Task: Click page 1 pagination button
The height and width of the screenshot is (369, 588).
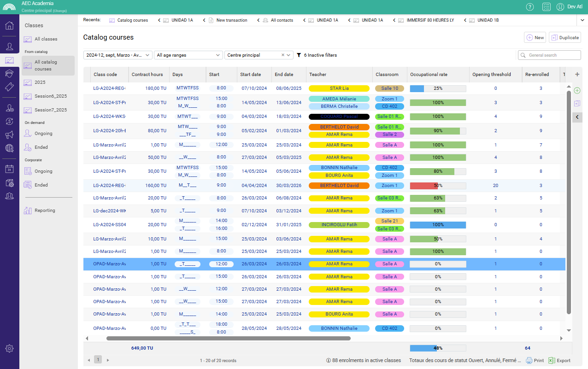Action: tap(98, 360)
